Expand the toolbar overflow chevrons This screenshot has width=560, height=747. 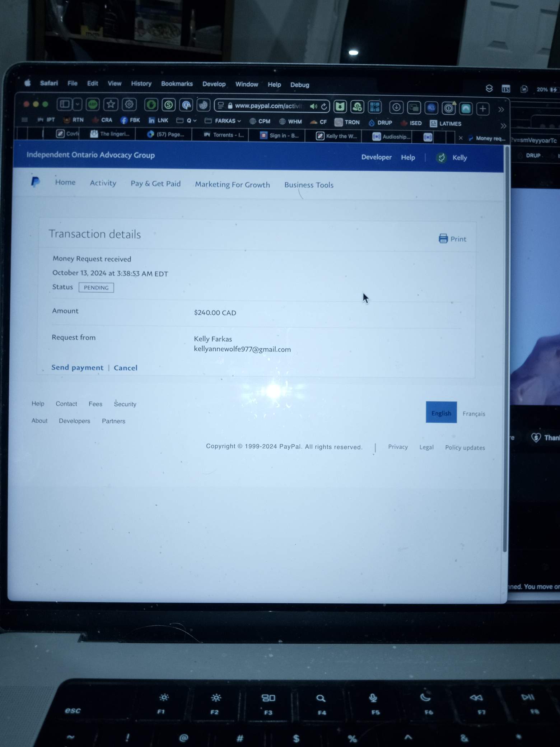(501, 109)
